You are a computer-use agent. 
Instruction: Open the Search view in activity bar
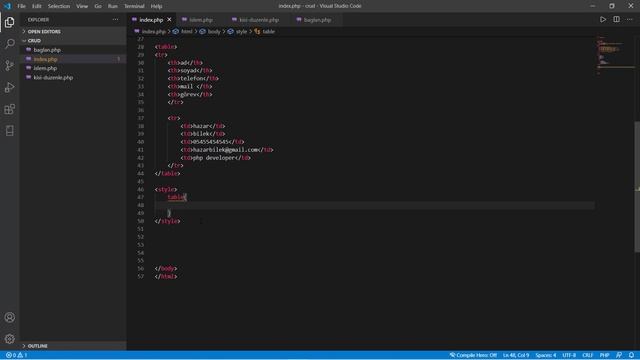[9, 43]
